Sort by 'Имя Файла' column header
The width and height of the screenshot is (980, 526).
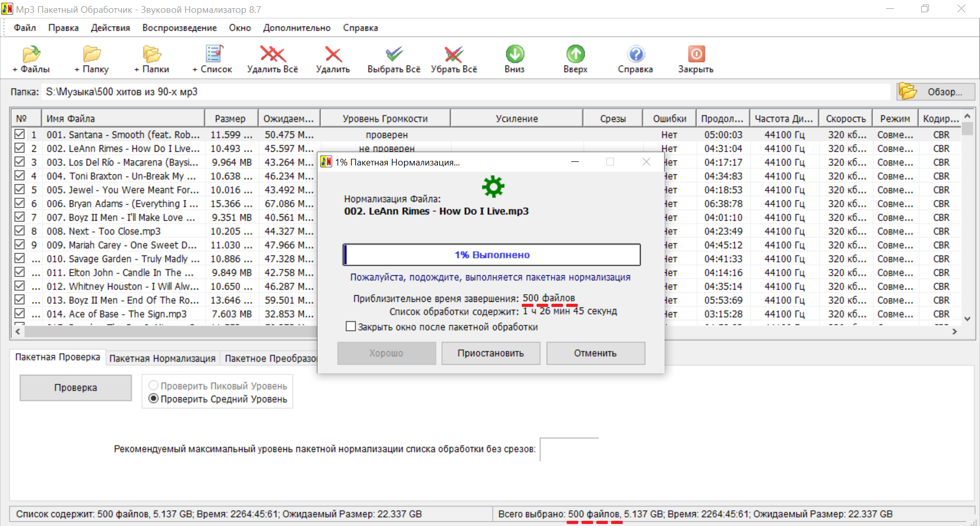click(x=123, y=118)
